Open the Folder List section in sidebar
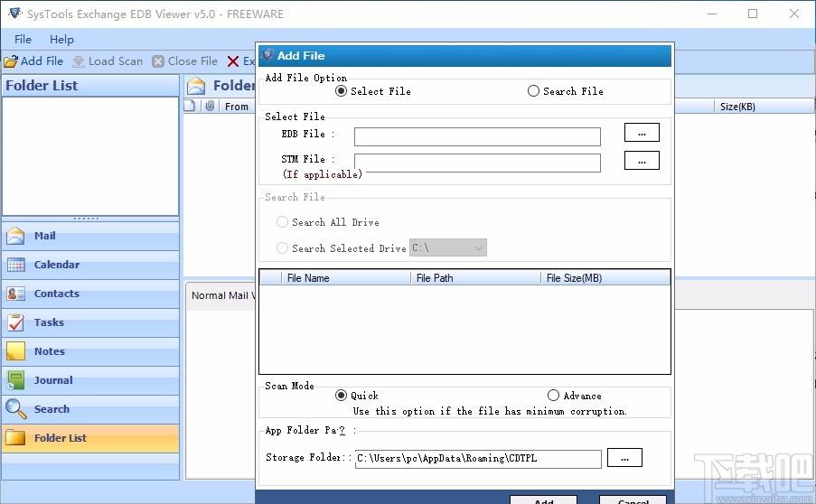The image size is (816, 504). point(90,438)
